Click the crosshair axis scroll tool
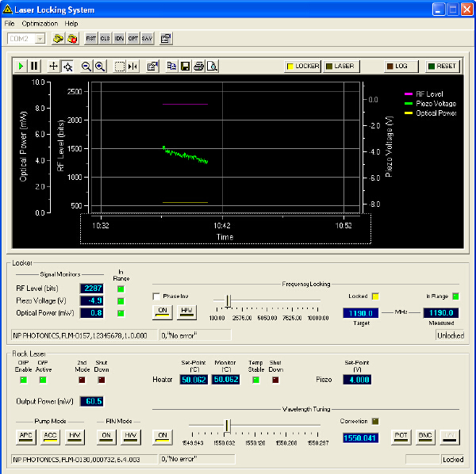 [53, 67]
